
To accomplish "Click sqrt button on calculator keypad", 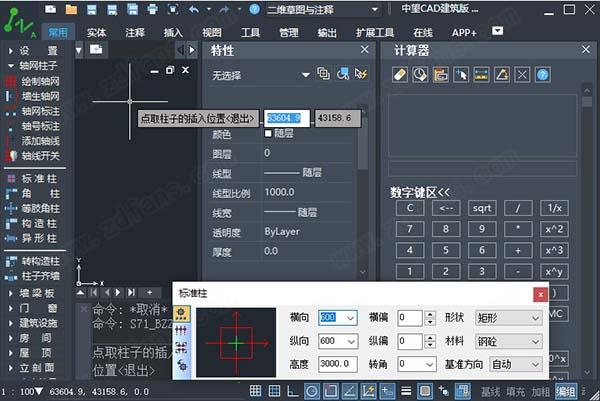I will (482, 208).
